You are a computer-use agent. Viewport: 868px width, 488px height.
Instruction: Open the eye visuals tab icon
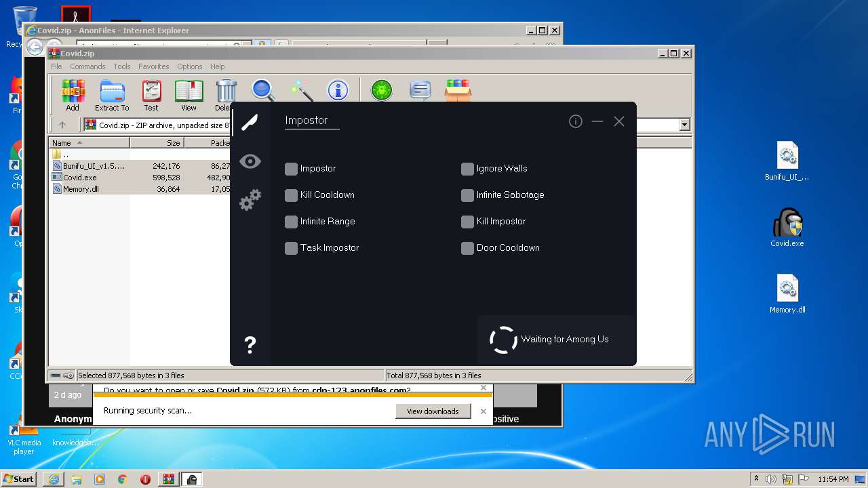click(250, 161)
